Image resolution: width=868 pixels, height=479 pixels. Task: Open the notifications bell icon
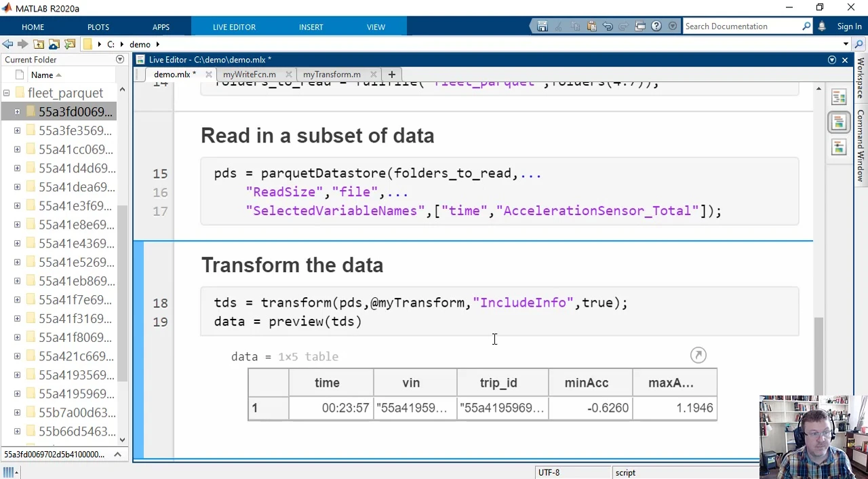[x=822, y=26]
